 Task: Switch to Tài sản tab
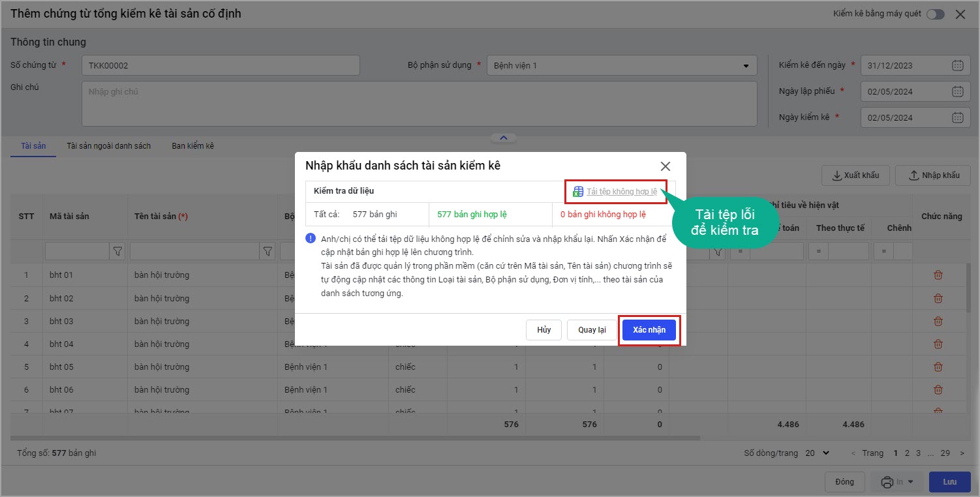tap(33, 146)
